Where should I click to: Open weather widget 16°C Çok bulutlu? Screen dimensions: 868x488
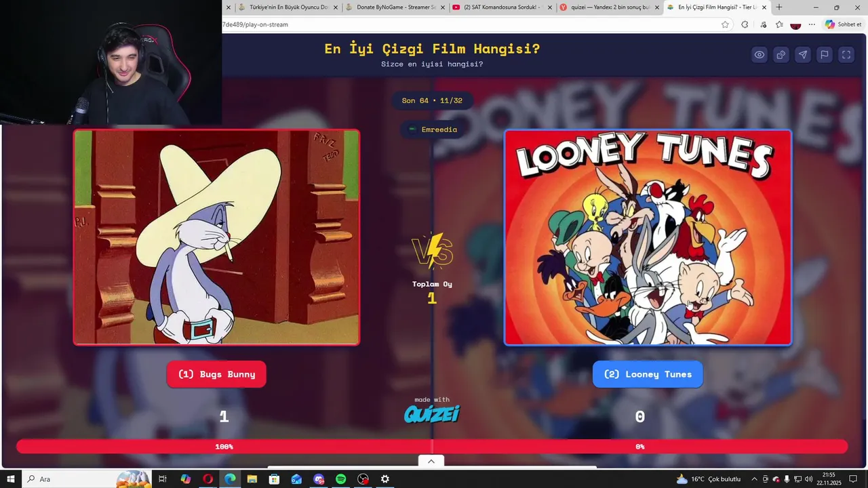pyautogui.click(x=709, y=479)
